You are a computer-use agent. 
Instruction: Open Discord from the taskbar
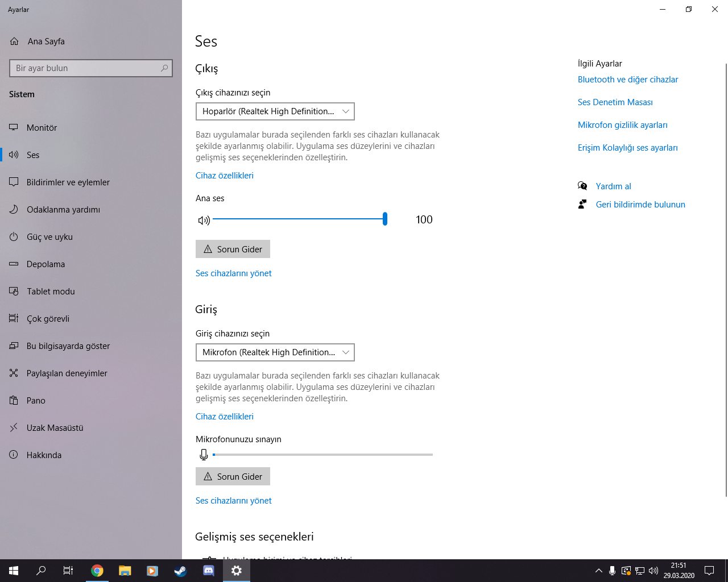point(209,571)
